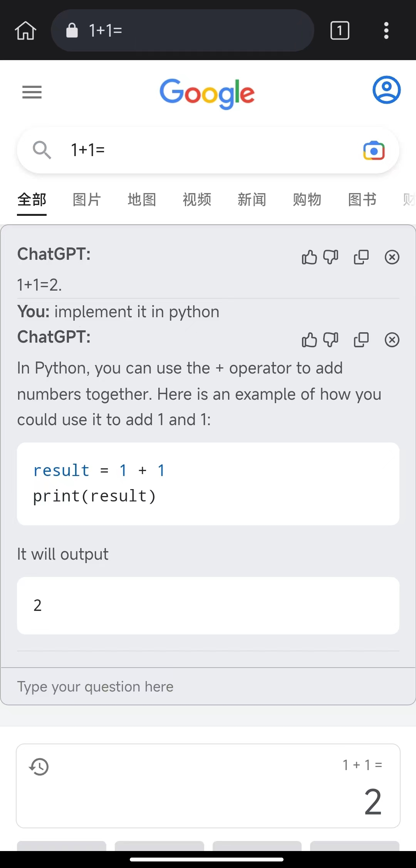This screenshot has width=416, height=868.
Task: Dismiss the first ChatGPT answer
Action: coord(392,257)
